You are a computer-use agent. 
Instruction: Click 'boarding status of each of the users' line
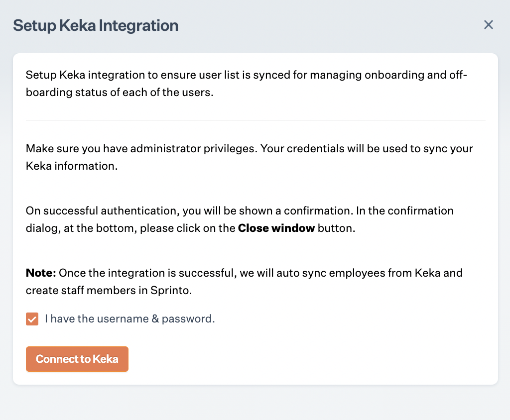pyautogui.click(x=120, y=93)
